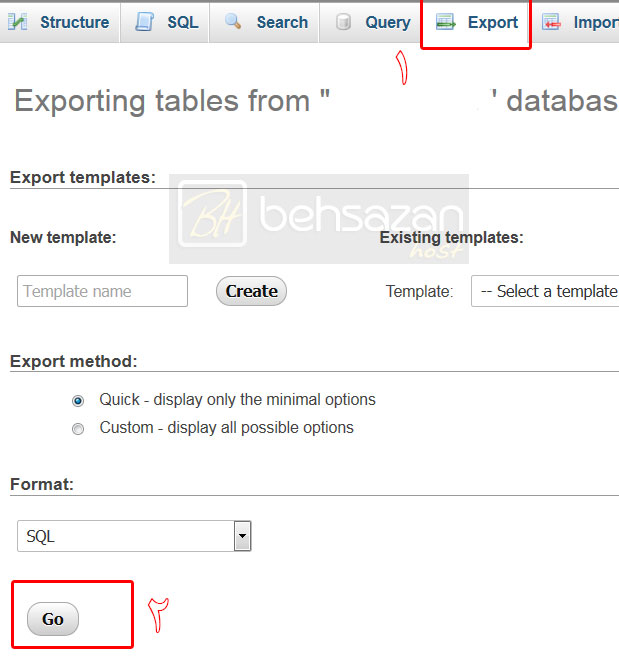
Task: Go to the Structure tab
Action: 59,22
